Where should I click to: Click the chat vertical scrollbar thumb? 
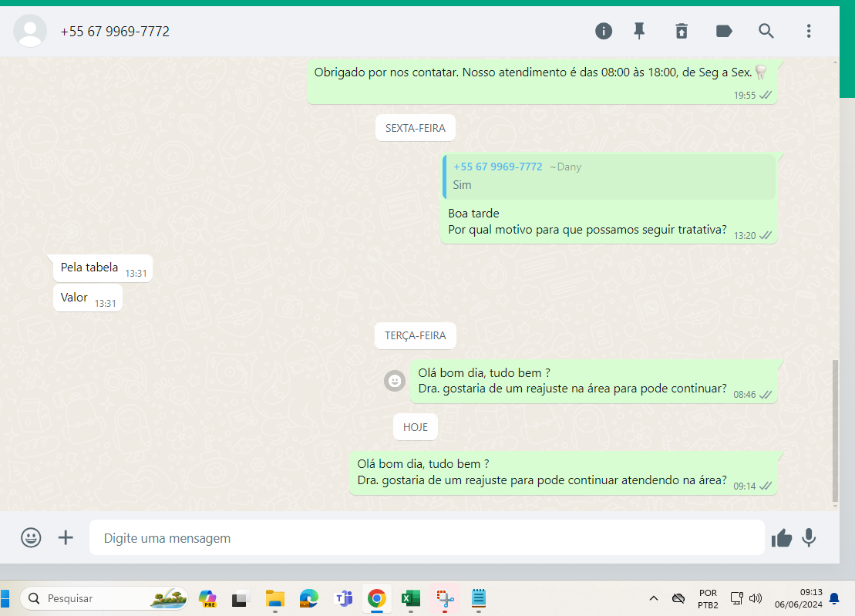[835, 431]
